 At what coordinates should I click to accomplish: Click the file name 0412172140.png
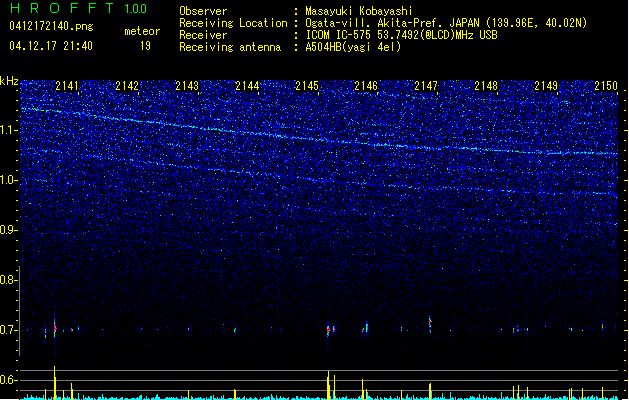point(51,26)
